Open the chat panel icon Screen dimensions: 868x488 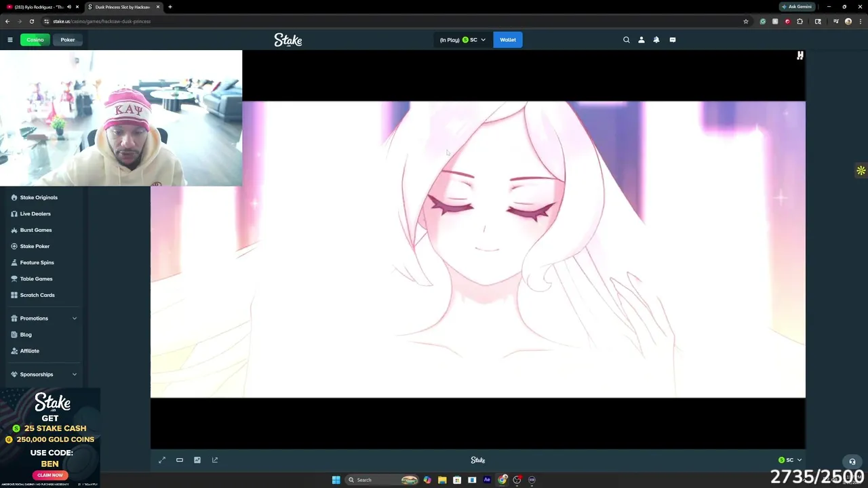(x=673, y=40)
